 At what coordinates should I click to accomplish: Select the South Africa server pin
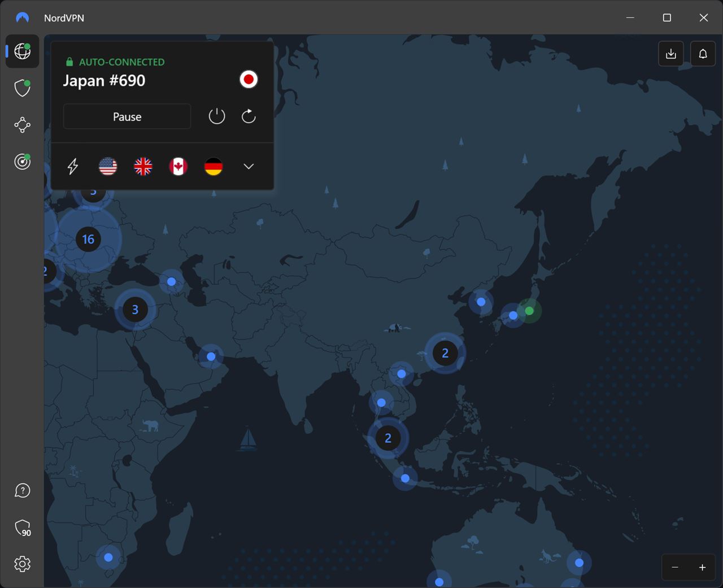pos(108,557)
